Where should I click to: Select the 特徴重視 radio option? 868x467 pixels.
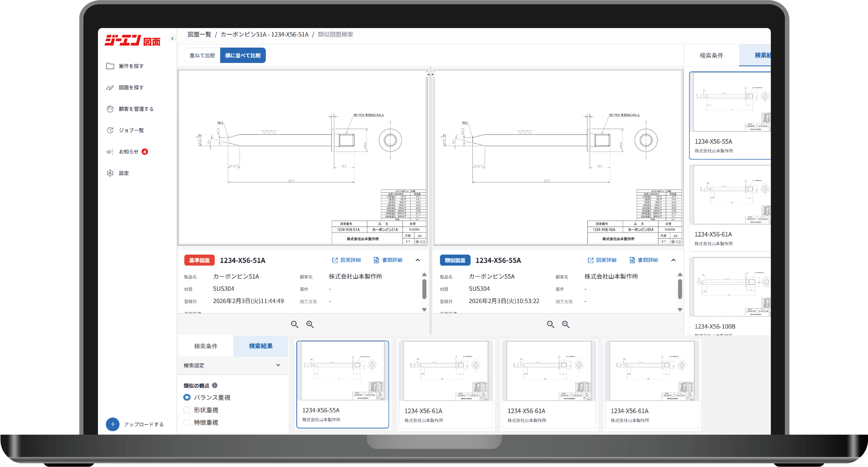[187, 422]
